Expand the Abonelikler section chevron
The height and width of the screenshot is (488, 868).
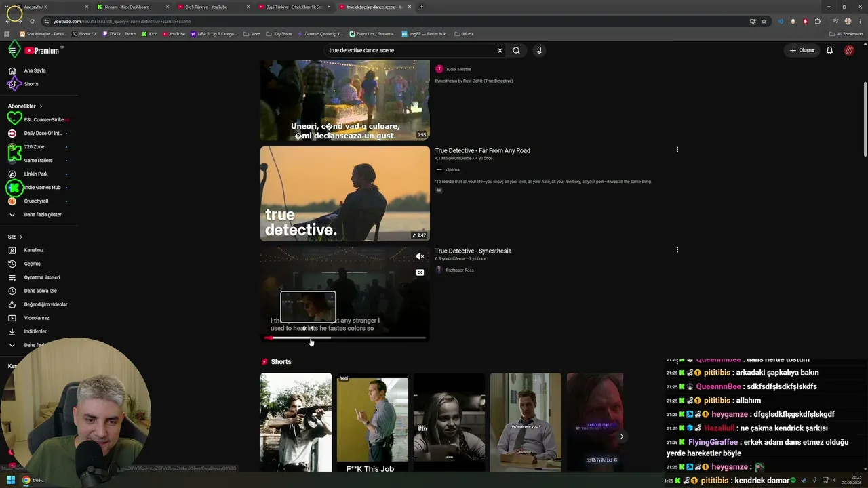point(41,106)
